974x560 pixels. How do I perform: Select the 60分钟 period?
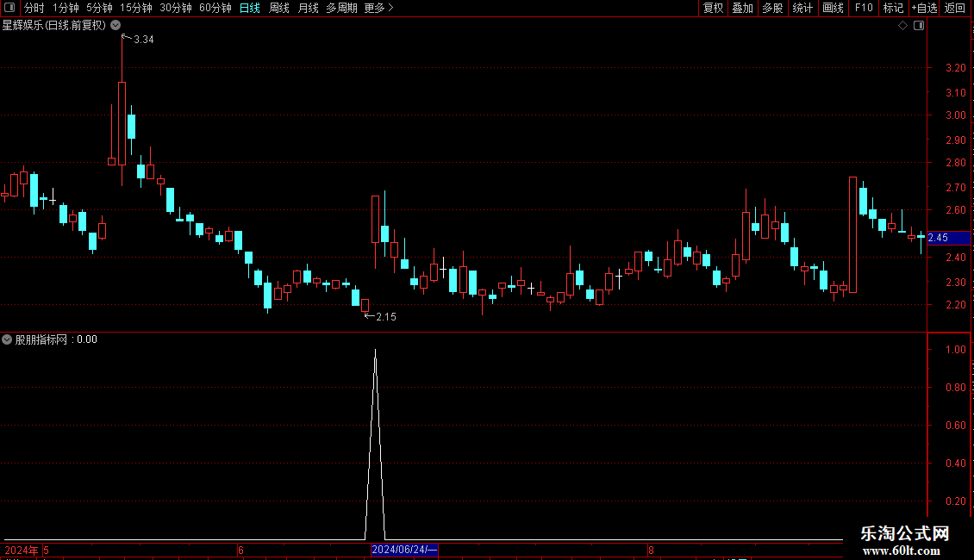pyautogui.click(x=215, y=8)
